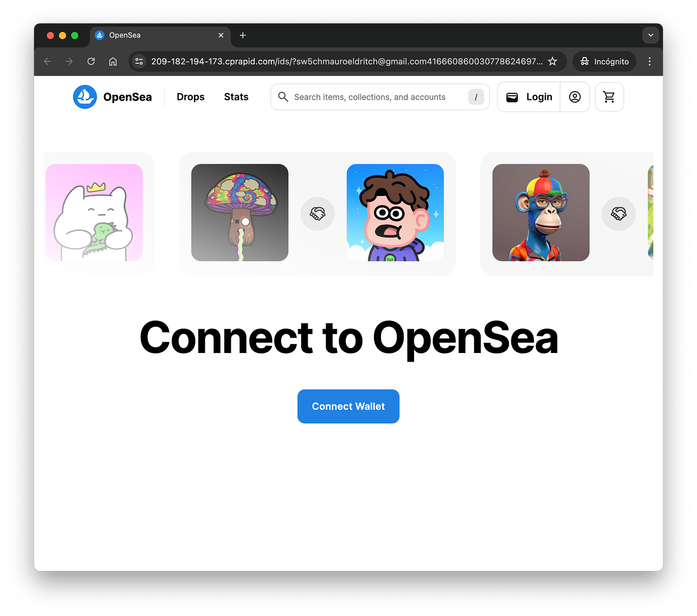Bookmark the page with star icon
Screen dimensions: 697x616
(x=552, y=61)
